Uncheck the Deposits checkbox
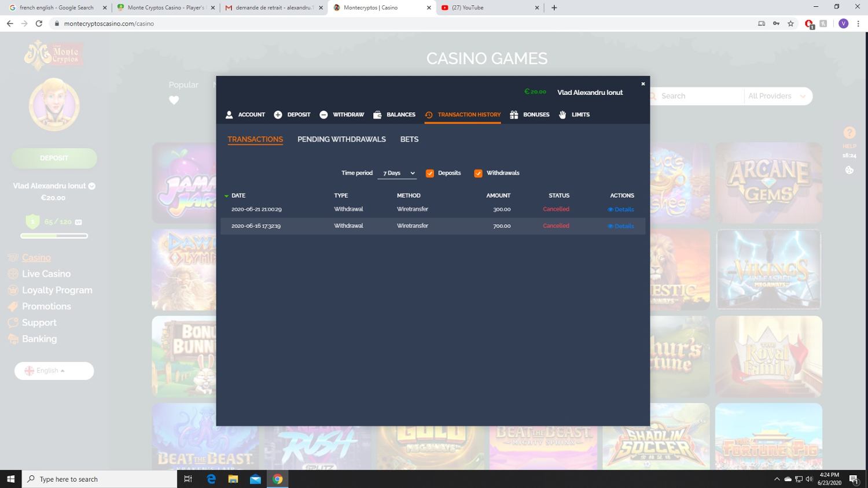This screenshot has height=488, width=868. click(x=430, y=173)
